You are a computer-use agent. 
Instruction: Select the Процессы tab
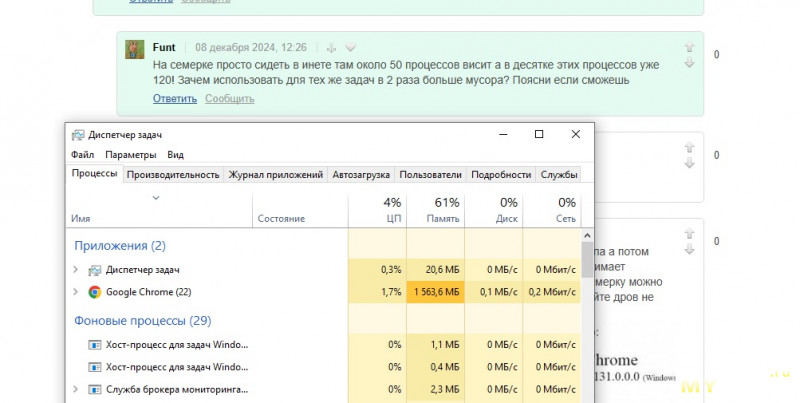(94, 173)
